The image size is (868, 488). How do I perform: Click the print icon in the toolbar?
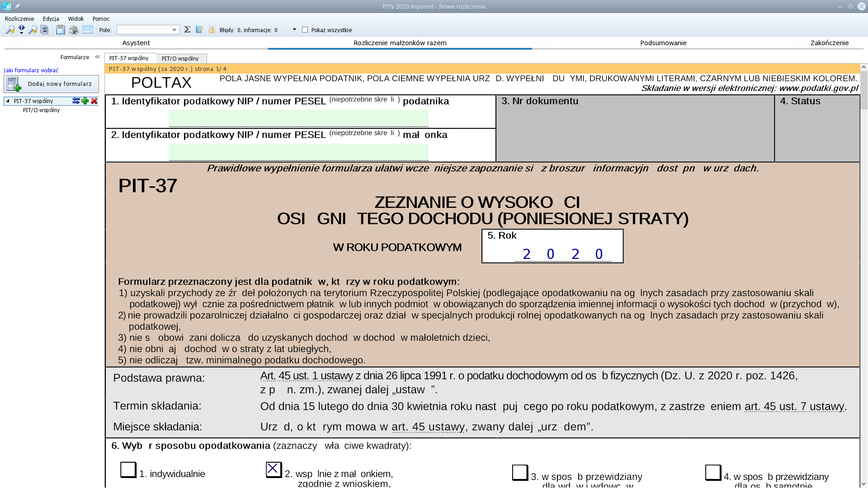74,30
